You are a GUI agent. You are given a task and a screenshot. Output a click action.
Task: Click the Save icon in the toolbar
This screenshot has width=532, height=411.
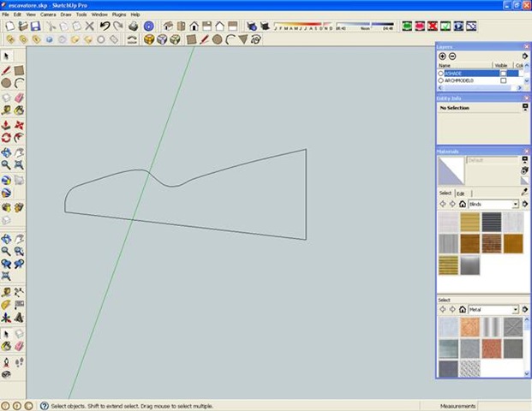point(35,27)
